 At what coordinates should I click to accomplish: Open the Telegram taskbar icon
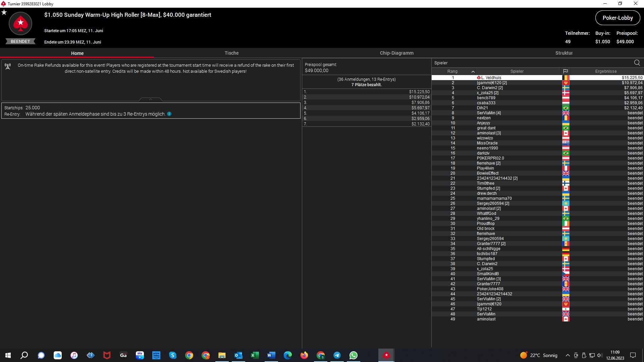tap(337, 355)
